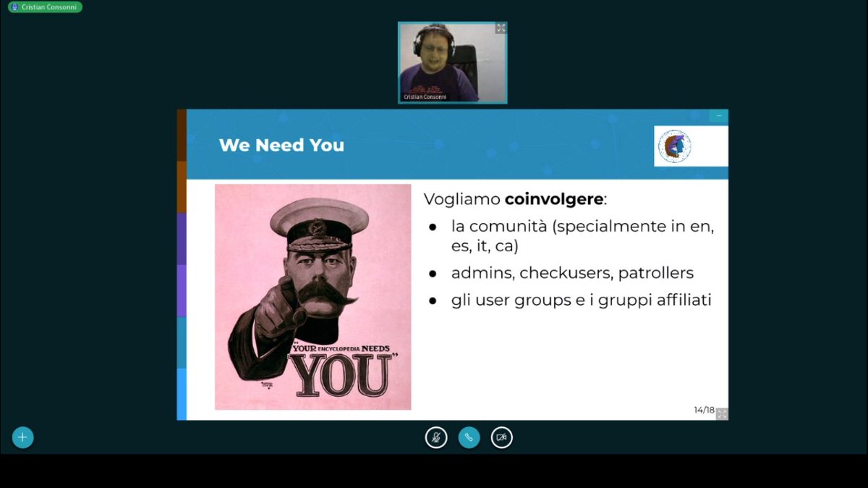Click the 'We Need You' slide title

[281, 145]
